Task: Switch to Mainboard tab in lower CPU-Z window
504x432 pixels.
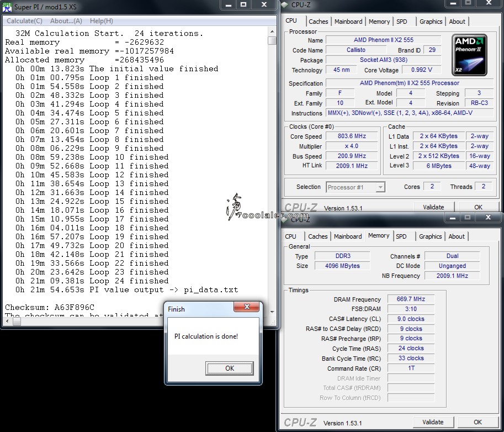Action: 348,236
